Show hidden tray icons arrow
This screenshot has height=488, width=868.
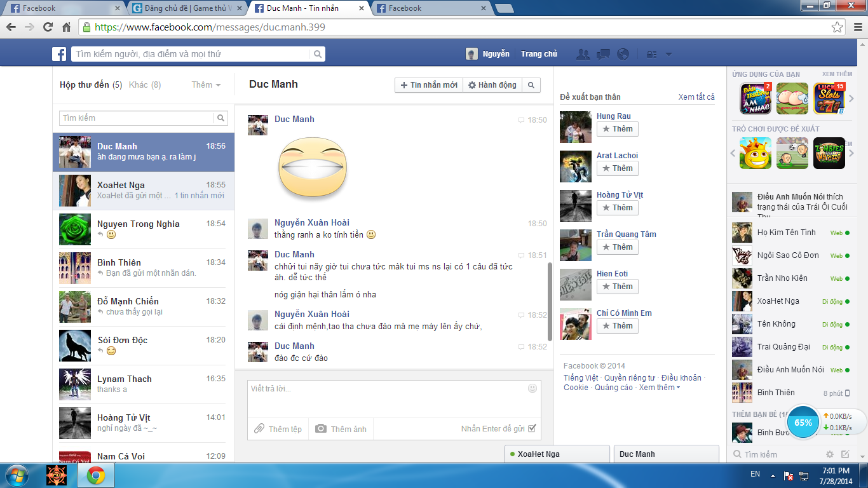click(773, 475)
